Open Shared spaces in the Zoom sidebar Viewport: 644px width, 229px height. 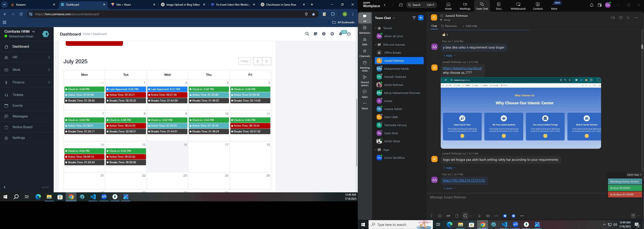365,81
